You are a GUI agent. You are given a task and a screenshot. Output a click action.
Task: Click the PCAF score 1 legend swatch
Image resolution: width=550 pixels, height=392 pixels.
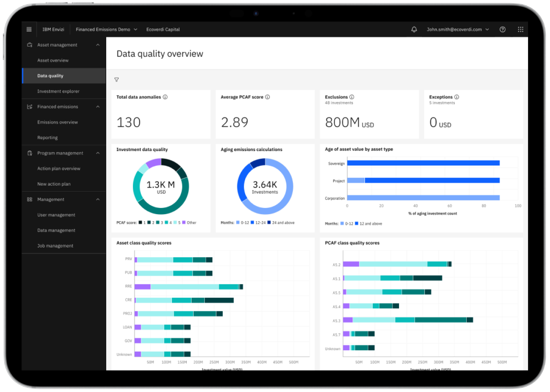[140, 222]
